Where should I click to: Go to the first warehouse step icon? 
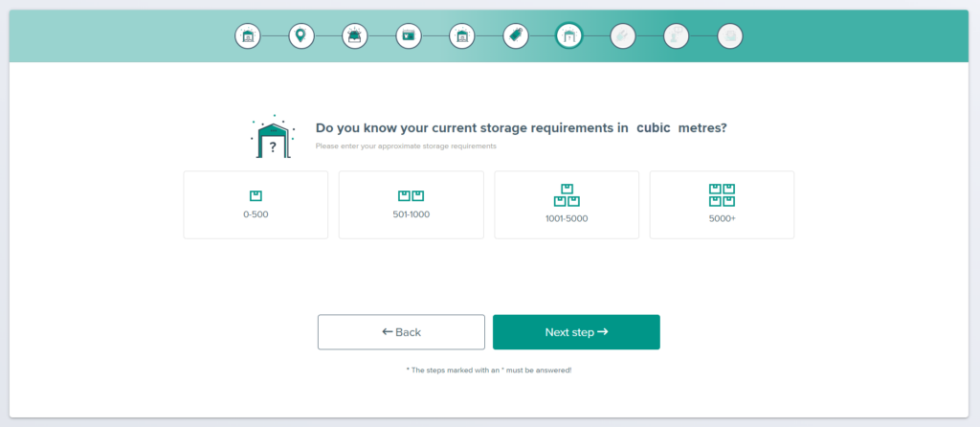pos(248,35)
